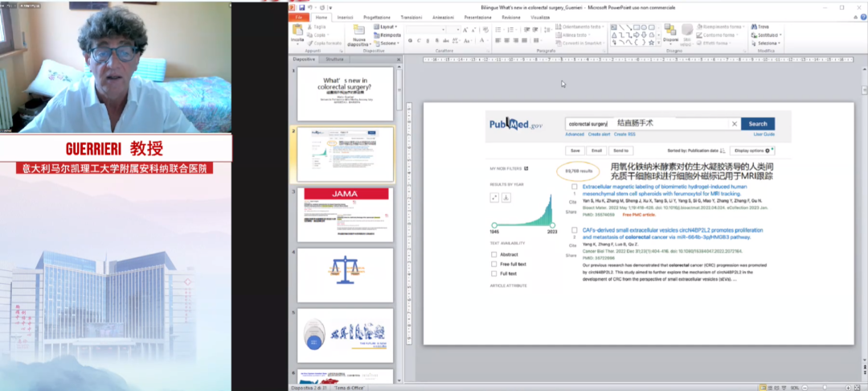Open Seleziona dropdown
Viewport: 868px width, 391px height.
(766, 43)
